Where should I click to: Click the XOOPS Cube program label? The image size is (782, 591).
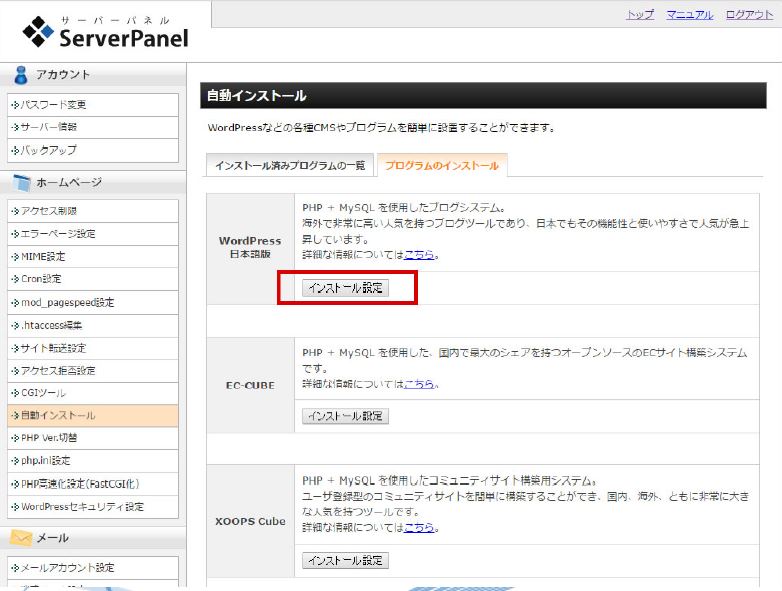[x=250, y=521]
